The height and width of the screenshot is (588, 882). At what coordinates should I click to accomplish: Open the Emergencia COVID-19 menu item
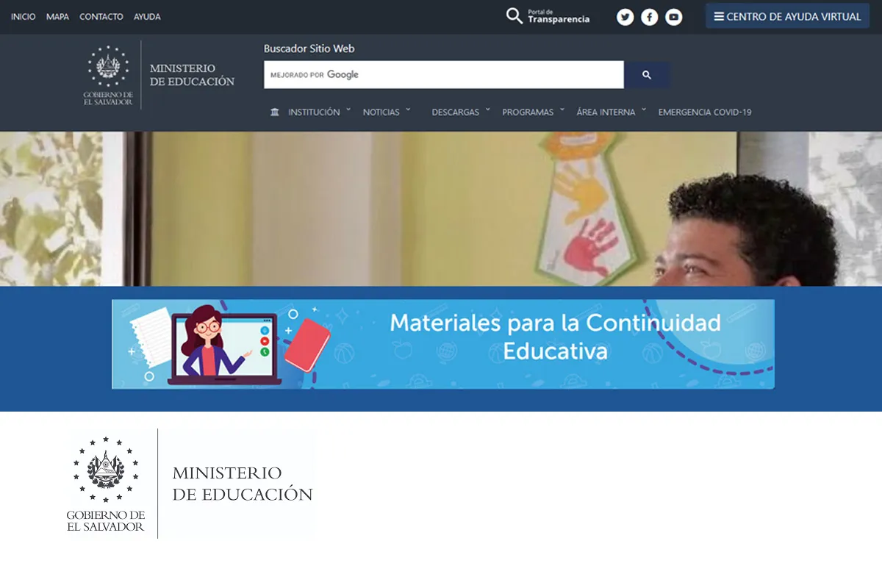tap(704, 112)
